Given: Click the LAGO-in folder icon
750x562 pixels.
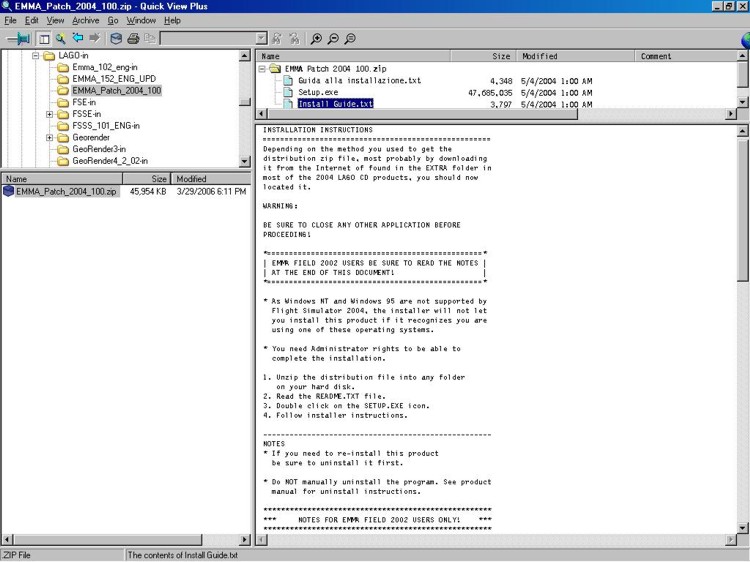Looking at the screenshot, I should (x=49, y=56).
